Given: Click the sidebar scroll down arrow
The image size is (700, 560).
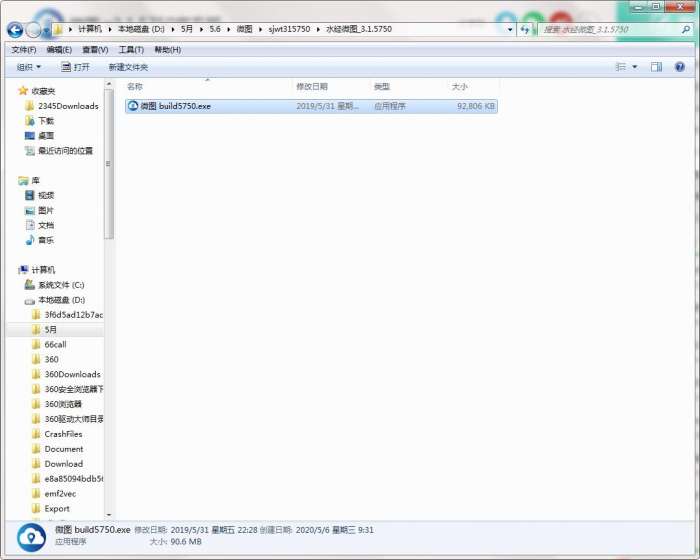Looking at the screenshot, I should 108,515.
